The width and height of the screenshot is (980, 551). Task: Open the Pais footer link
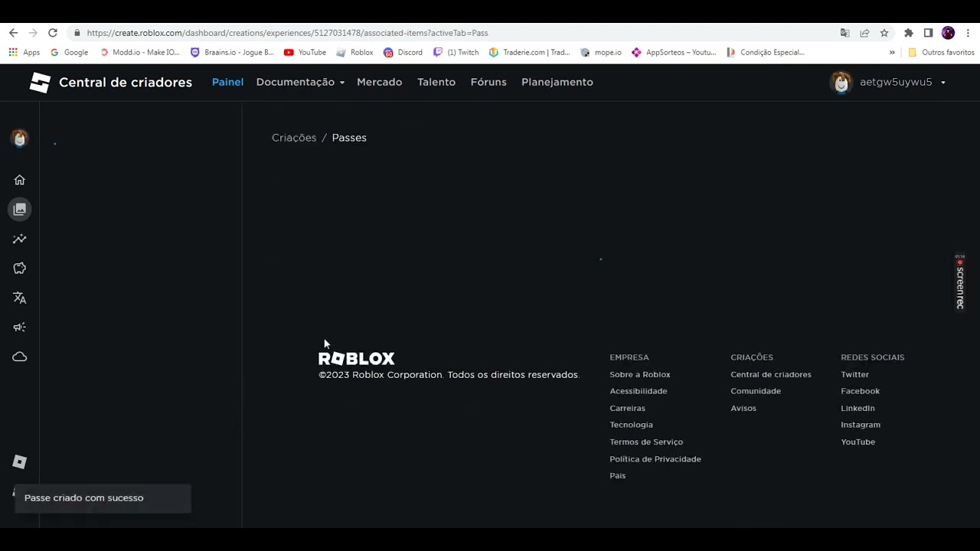[x=618, y=476]
